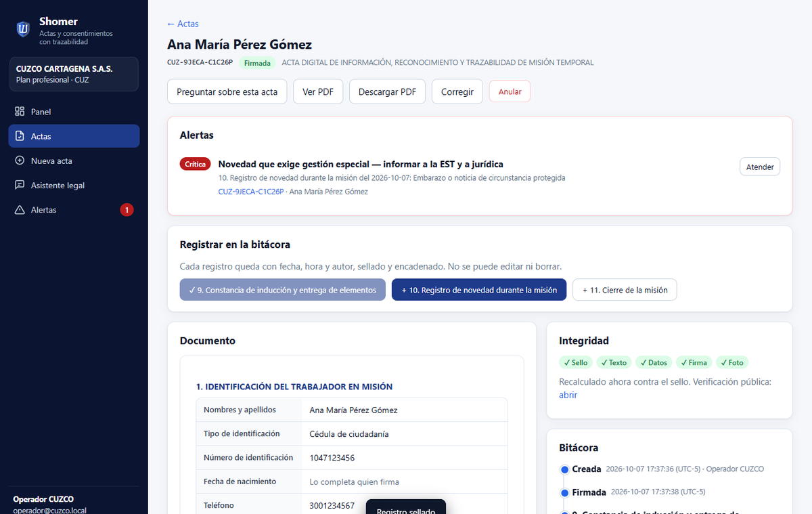Viewport: 812px width, 514px height.
Task: Add 11. Cierre de la misión record
Action: pyautogui.click(x=625, y=290)
